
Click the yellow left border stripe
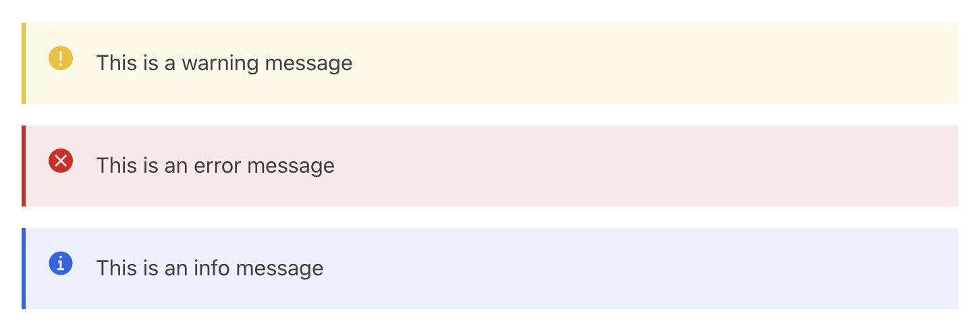(x=24, y=63)
